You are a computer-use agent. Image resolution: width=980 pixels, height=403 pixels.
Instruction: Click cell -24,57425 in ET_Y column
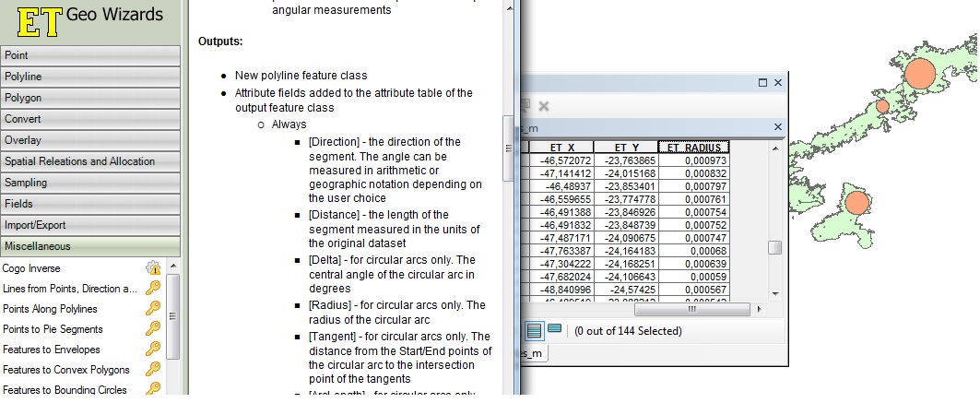coord(626,290)
